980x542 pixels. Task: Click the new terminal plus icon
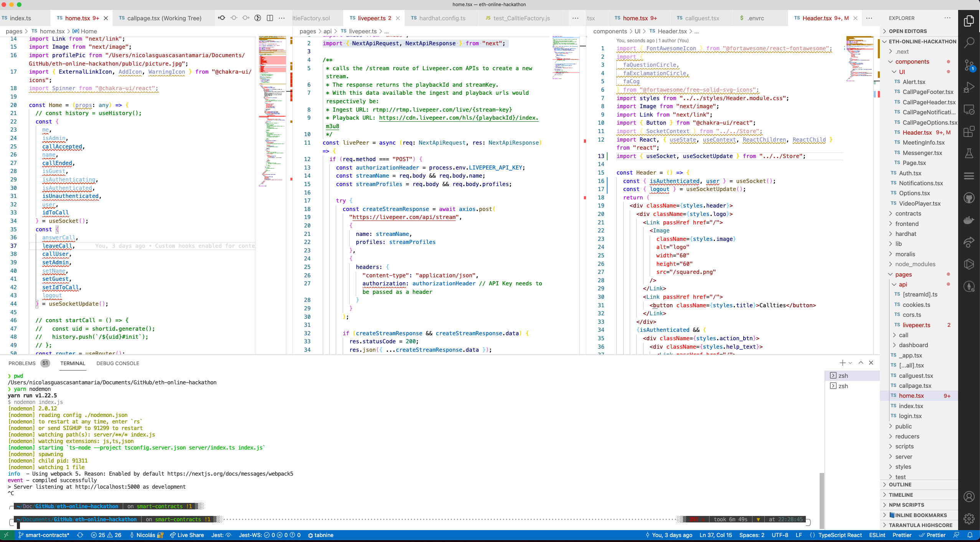(x=842, y=363)
